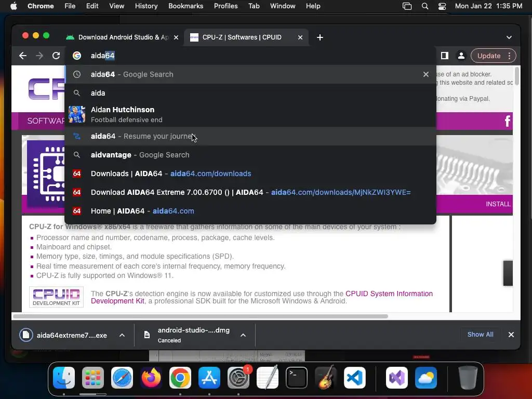Expand the tab search chevron
Screen dimensions: 532x399
coord(509,37)
